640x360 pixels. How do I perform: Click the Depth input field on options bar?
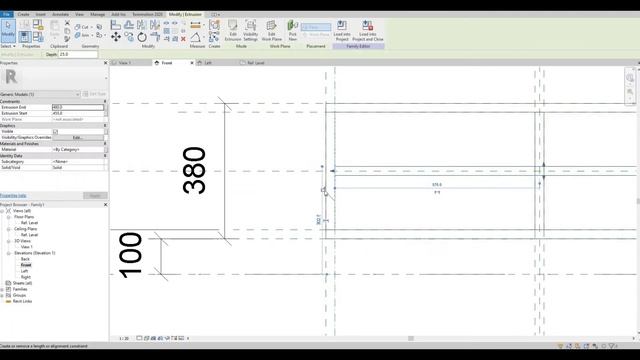pyautogui.click(x=78, y=54)
